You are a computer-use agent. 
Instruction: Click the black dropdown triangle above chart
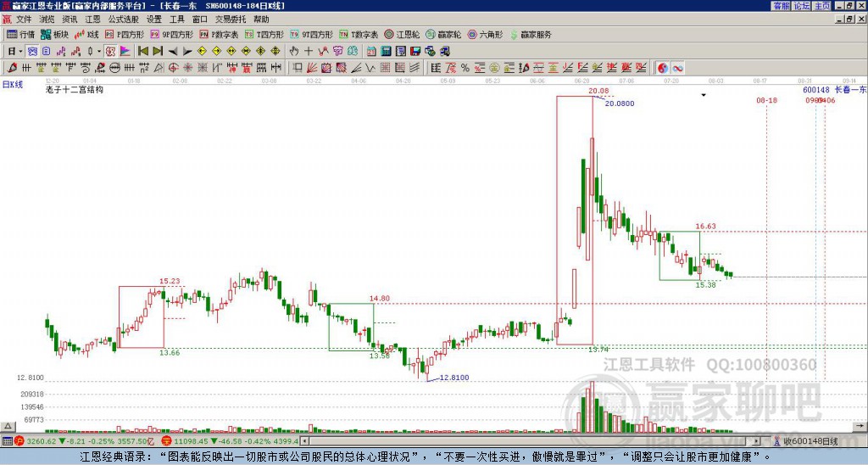pos(704,95)
